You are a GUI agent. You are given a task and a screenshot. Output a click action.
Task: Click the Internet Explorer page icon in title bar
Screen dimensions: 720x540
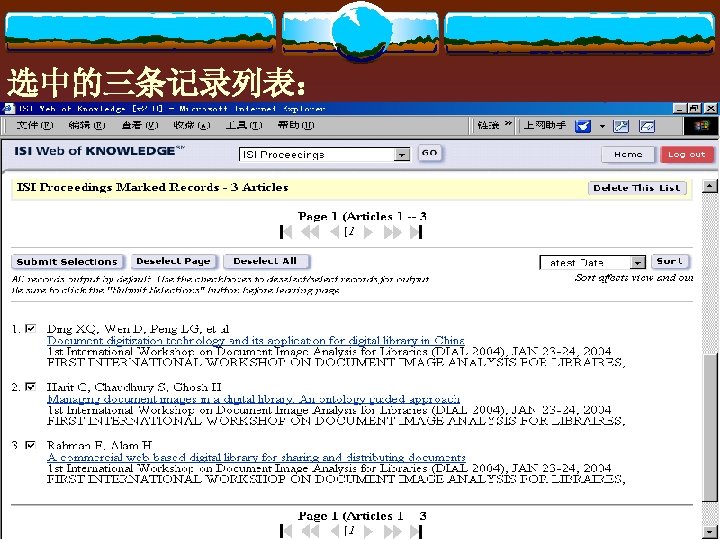8,109
